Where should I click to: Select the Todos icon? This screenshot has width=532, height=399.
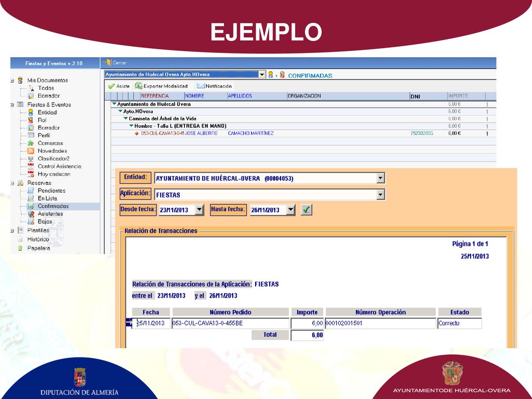31,88
